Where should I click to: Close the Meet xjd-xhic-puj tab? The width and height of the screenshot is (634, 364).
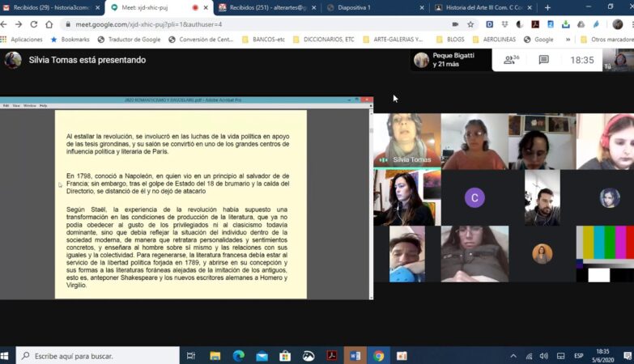click(206, 7)
